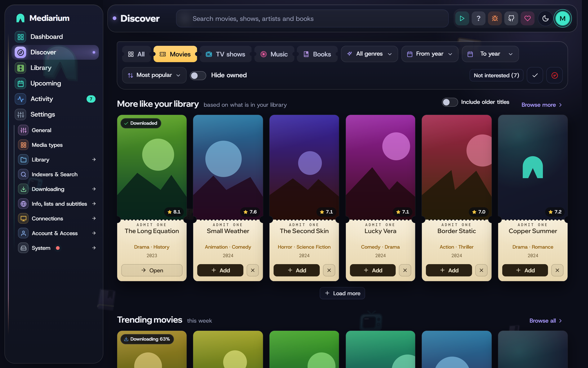Screen dimensions: 588x368
Task: Open the From year dropdown
Action: click(x=430, y=54)
